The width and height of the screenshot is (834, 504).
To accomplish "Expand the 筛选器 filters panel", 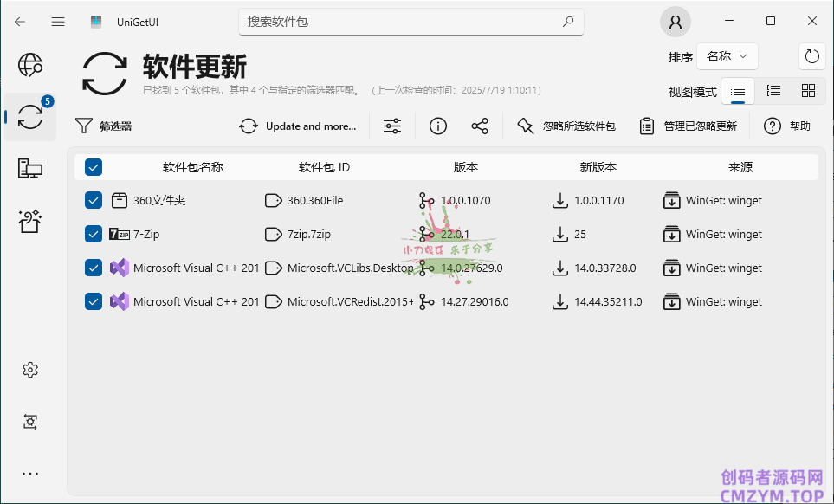I will [103, 126].
